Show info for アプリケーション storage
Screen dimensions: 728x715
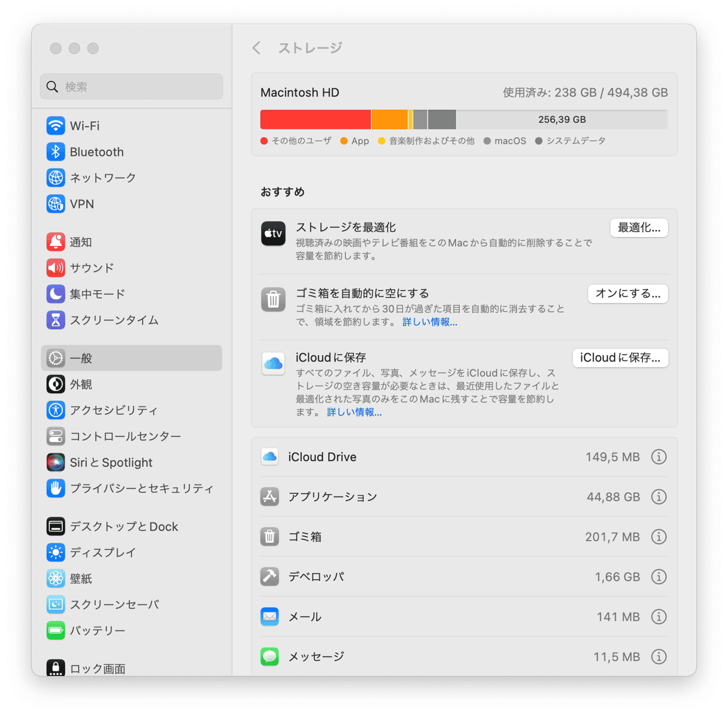(659, 497)
